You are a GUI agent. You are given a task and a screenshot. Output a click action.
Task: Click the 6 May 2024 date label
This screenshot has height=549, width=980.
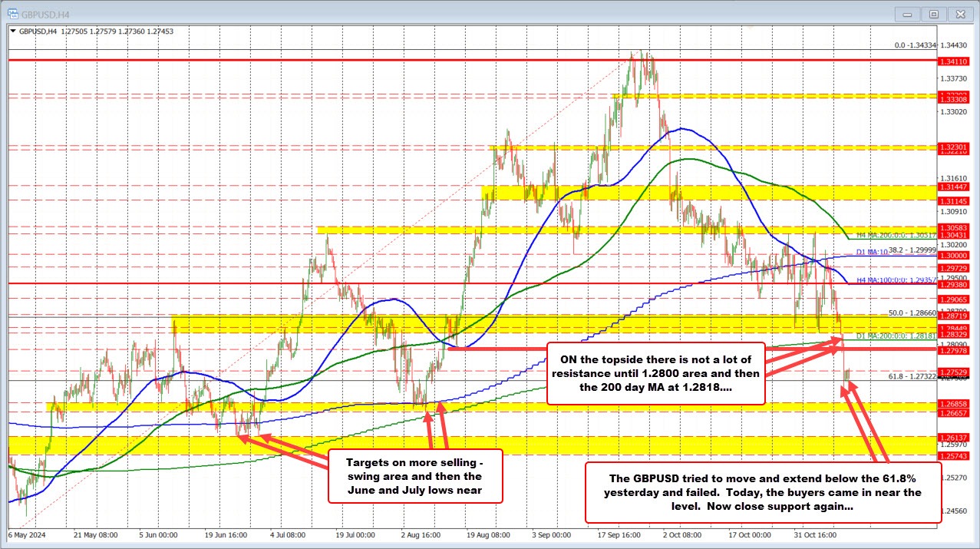click(x=27, y=534)
